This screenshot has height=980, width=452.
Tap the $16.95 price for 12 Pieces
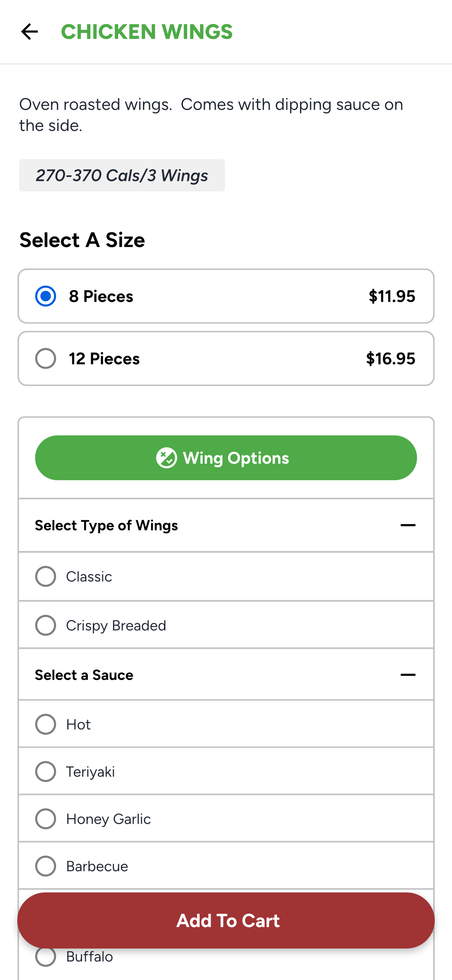coord(390,358)
